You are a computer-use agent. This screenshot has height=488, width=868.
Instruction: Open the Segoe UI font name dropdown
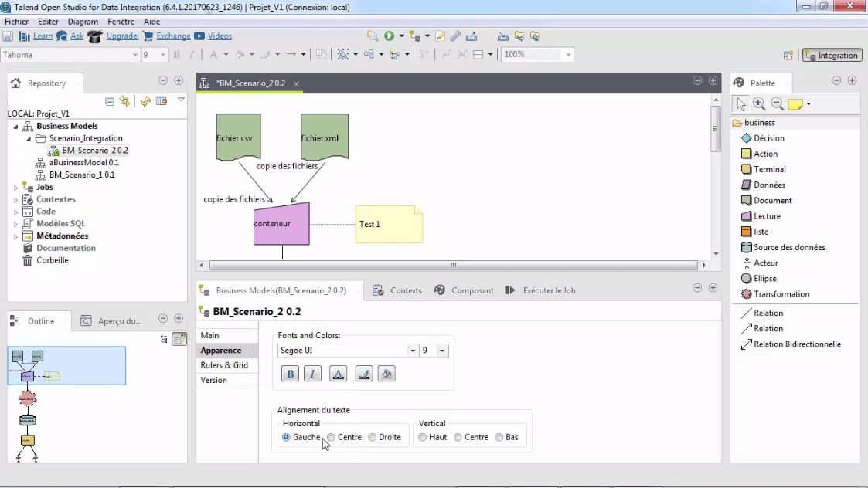(413, 351)
